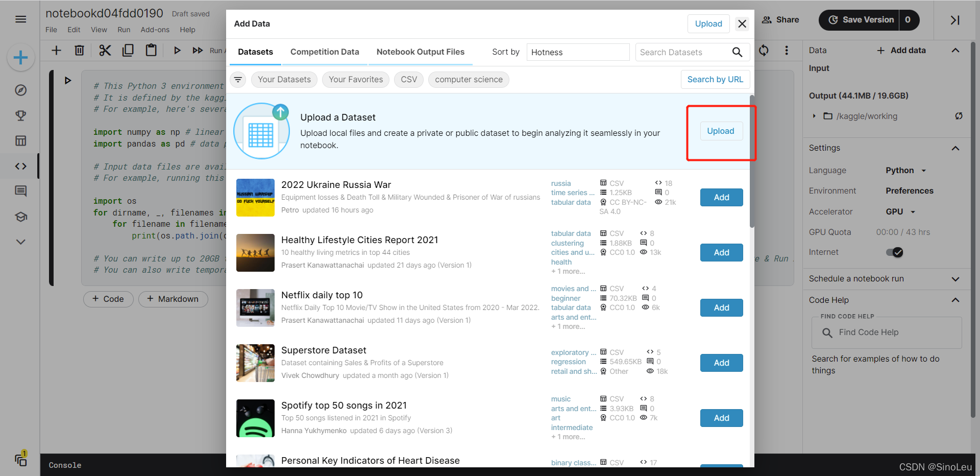Open the Edit menu
This screenshot has height=476, width=980.
74,30
